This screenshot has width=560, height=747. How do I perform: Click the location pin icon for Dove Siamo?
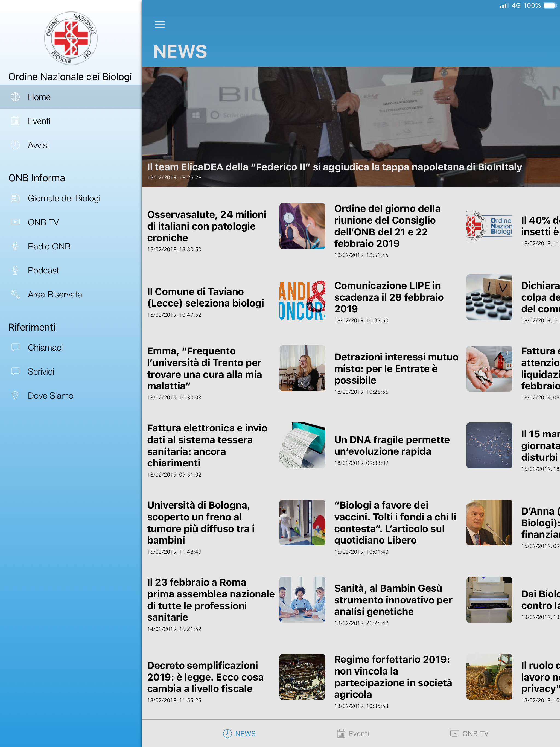15,395
